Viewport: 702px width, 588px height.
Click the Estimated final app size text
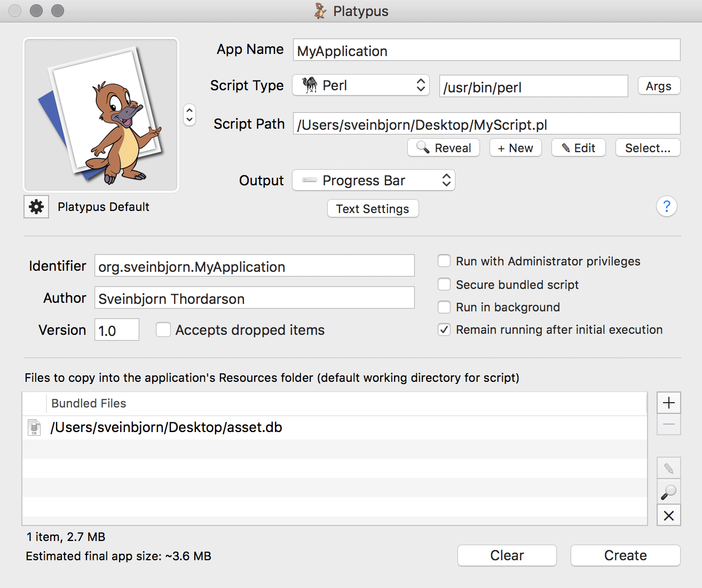pyautogui.click(x=119, y=556)
